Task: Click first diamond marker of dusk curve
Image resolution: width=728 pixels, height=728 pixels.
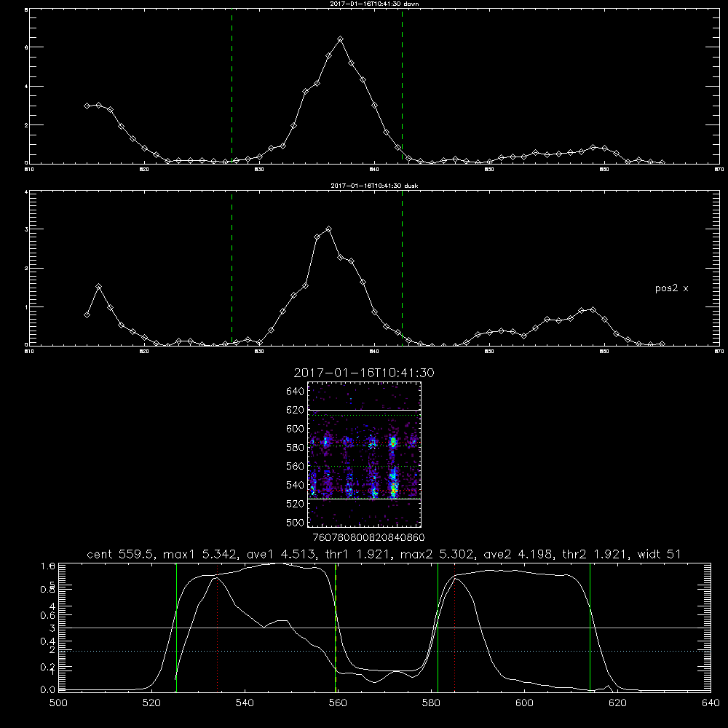Action: click(x=87, y=314)
